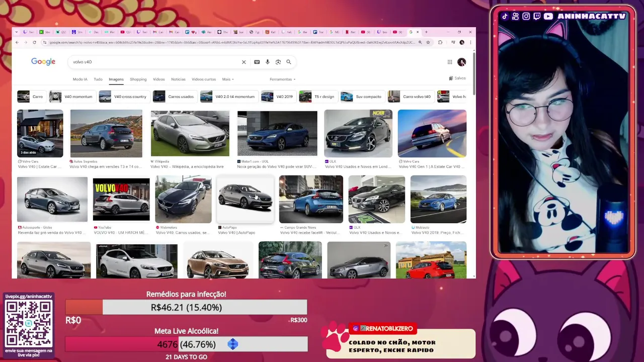This screenshot has height=362, width=644.
Task: Open the Volvo Cars V40 Estate Car image
Action: [x=40, y=134]
